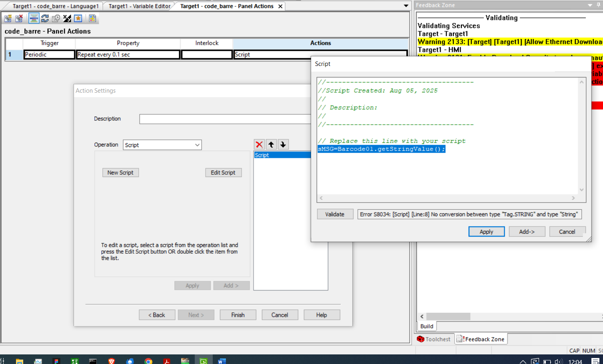Screen dimensions: 603x364
Task: Select row 1 header in actions table
Action: 14,55
